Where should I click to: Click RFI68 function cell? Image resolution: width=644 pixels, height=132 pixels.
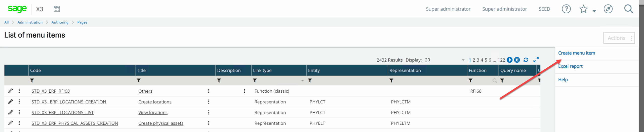tap(476, 91)
